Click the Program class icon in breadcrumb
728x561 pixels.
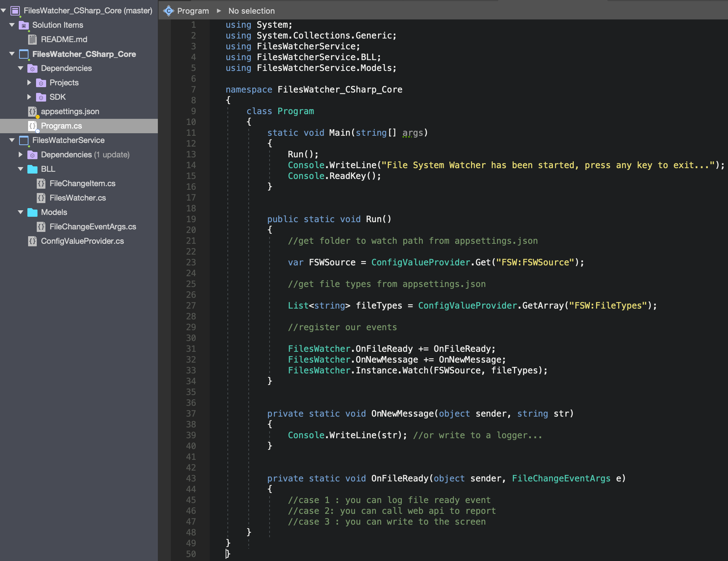click(168, 11)
